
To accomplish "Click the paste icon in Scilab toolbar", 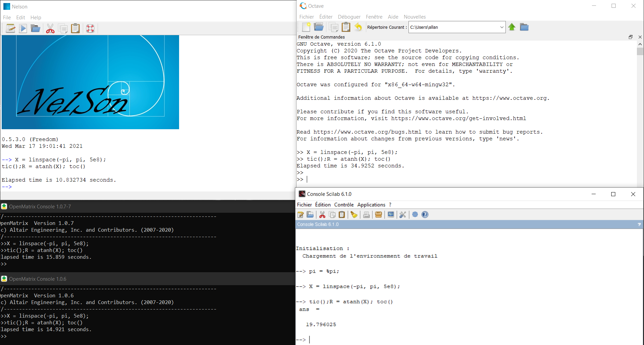I will 342,214.
